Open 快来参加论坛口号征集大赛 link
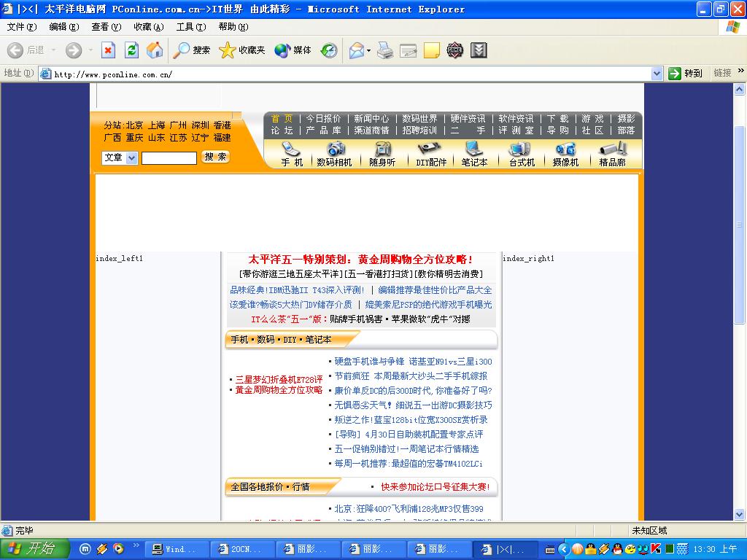Screen dimensions: 747x560 coord(436,486)
